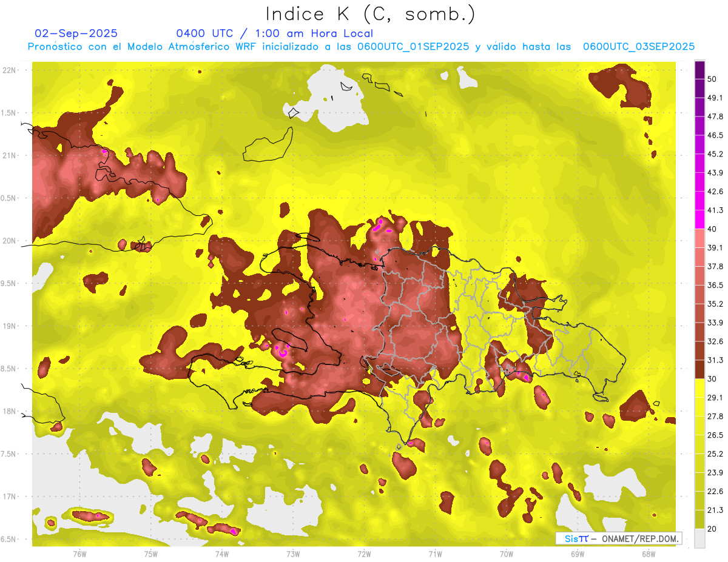Viewport: 728px width, 562px height.
Task: Click the colorbar value '29.1'
Action: tap(715, 398)
